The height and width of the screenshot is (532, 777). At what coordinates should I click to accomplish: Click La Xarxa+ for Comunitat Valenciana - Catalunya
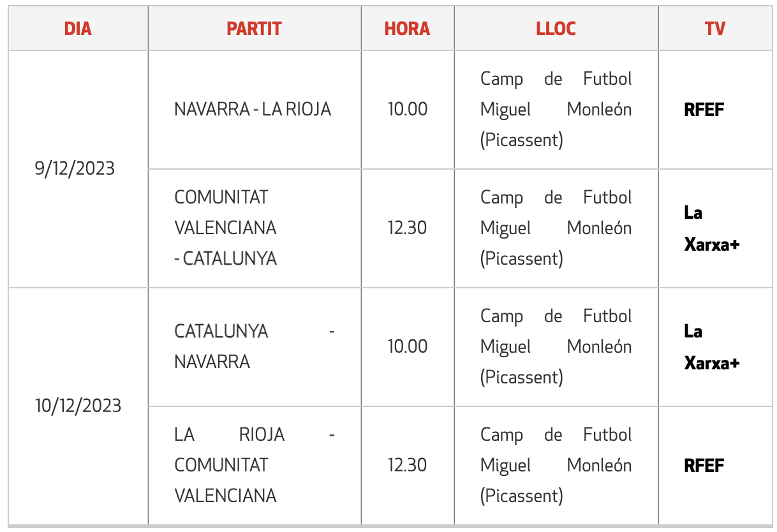tap(711, 228)
